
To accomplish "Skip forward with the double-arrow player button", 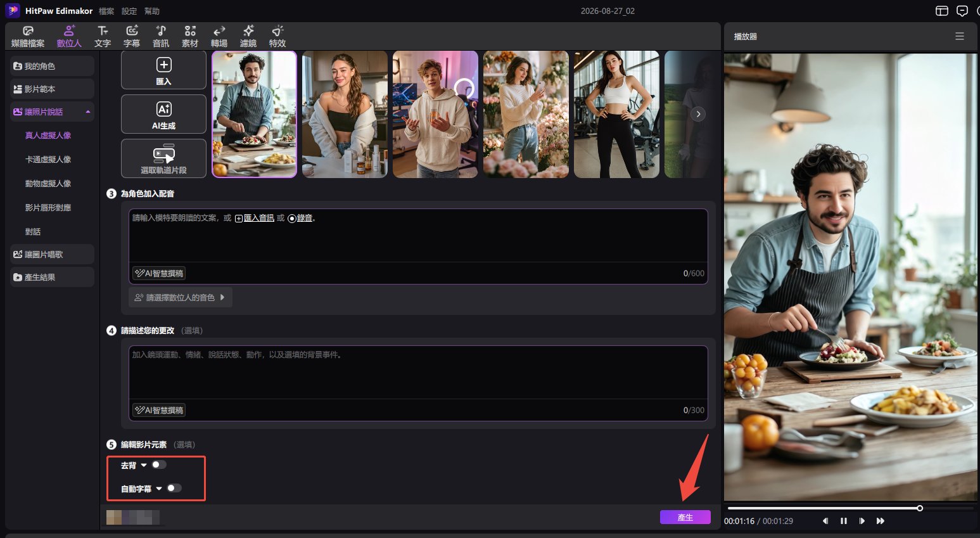I will (x=881, y=521).
